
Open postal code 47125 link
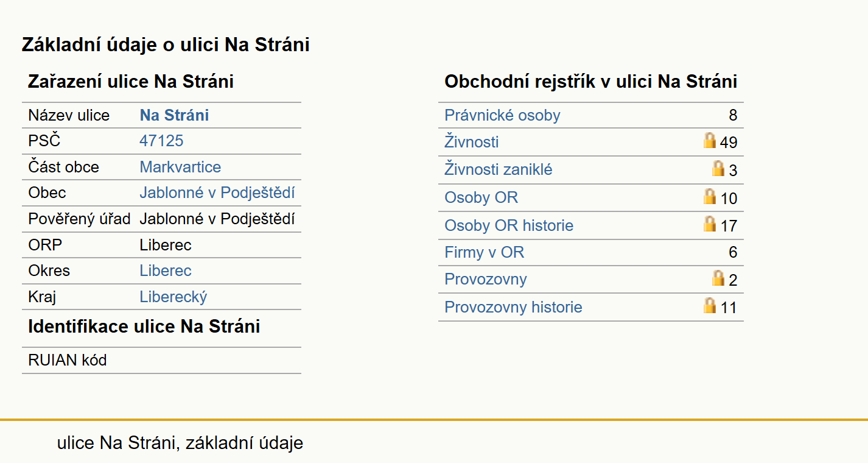[x=161, y=141]
